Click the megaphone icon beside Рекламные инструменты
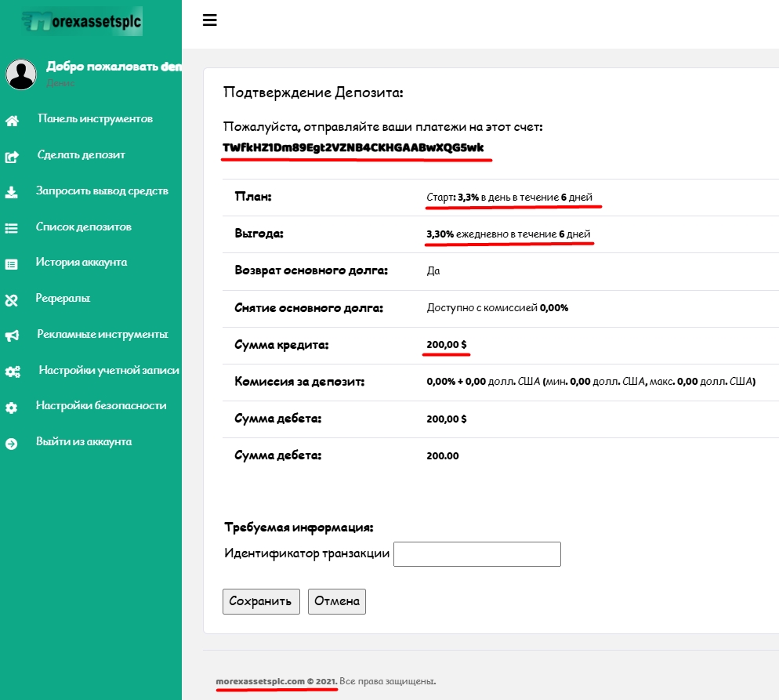779x700 pixels. point(12,335)
